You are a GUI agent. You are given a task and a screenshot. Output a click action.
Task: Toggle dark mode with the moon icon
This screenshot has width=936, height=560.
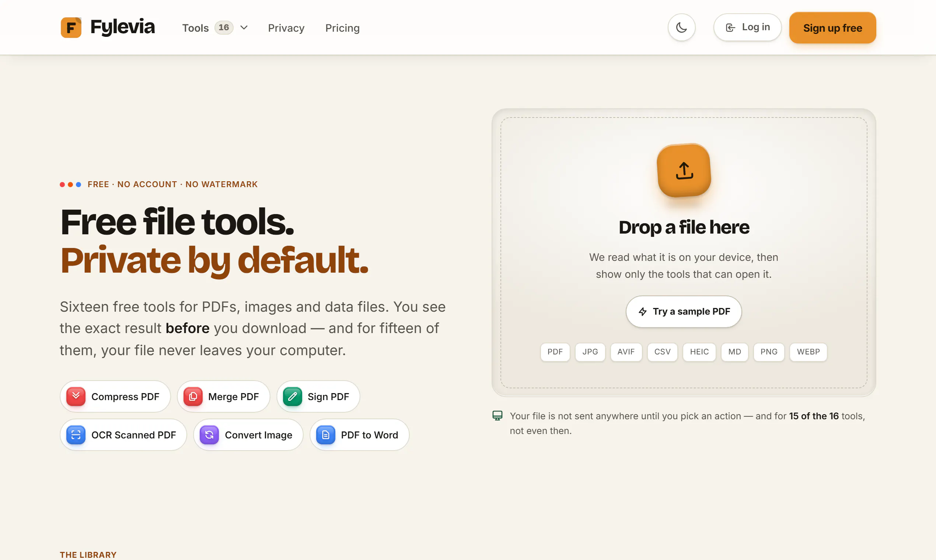(x=681, y=28)
